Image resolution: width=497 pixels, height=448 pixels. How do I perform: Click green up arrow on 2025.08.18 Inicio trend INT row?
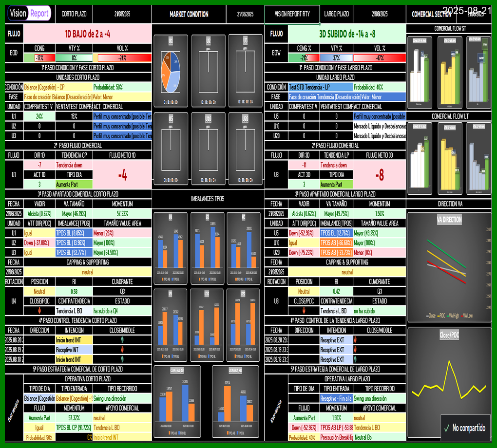click(122, 359)
